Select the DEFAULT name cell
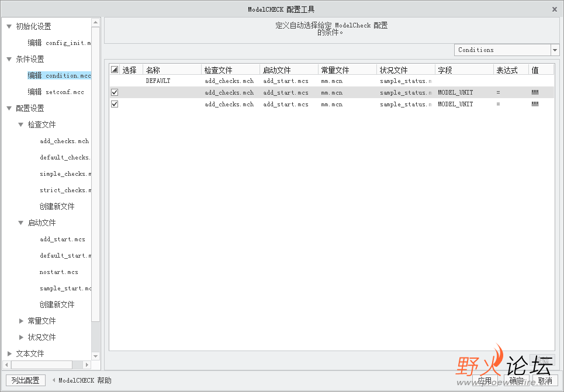Viewport: 564px width, 392px height. [158, 81]
